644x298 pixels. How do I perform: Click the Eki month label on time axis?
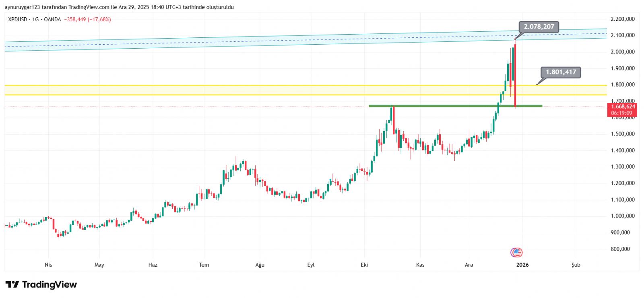[364, 265]
